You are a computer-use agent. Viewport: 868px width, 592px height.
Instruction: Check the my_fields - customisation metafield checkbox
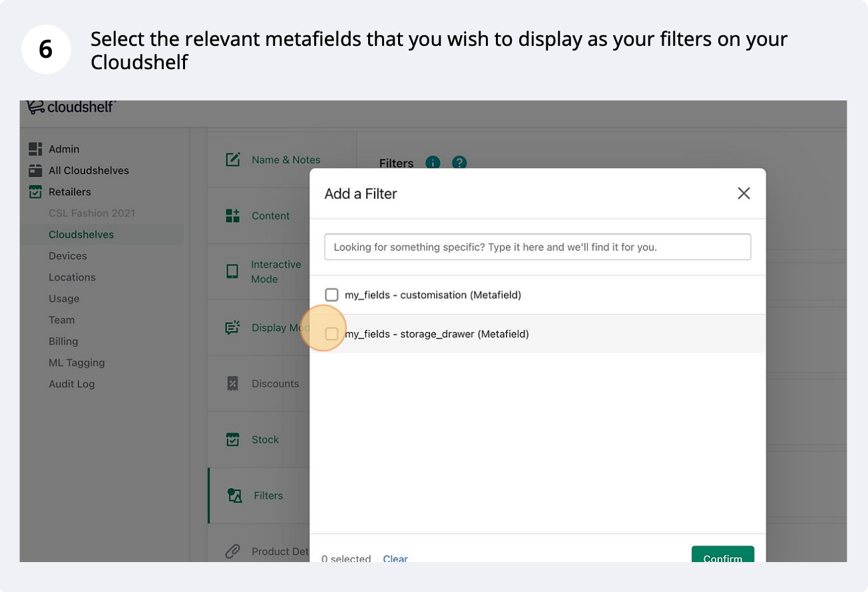(x=331, y=295)
